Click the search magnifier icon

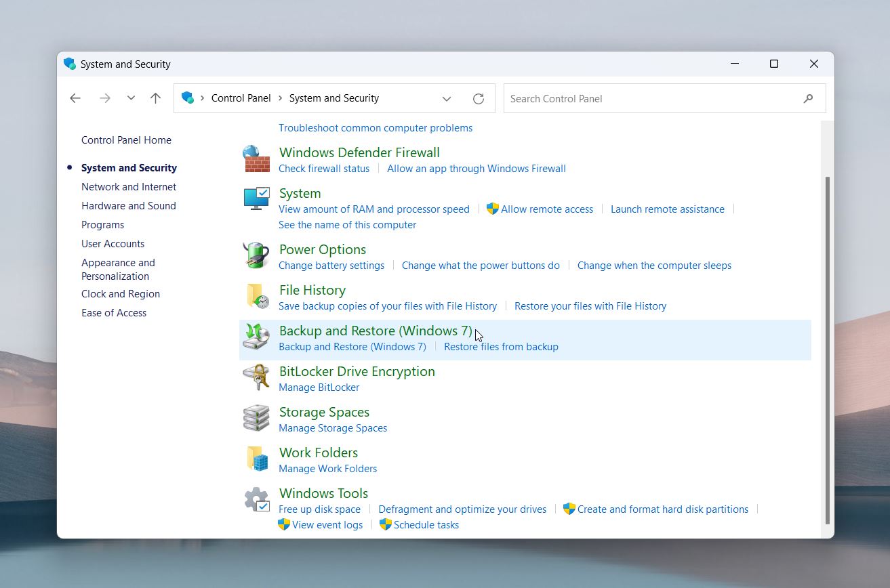pos(808,99)
